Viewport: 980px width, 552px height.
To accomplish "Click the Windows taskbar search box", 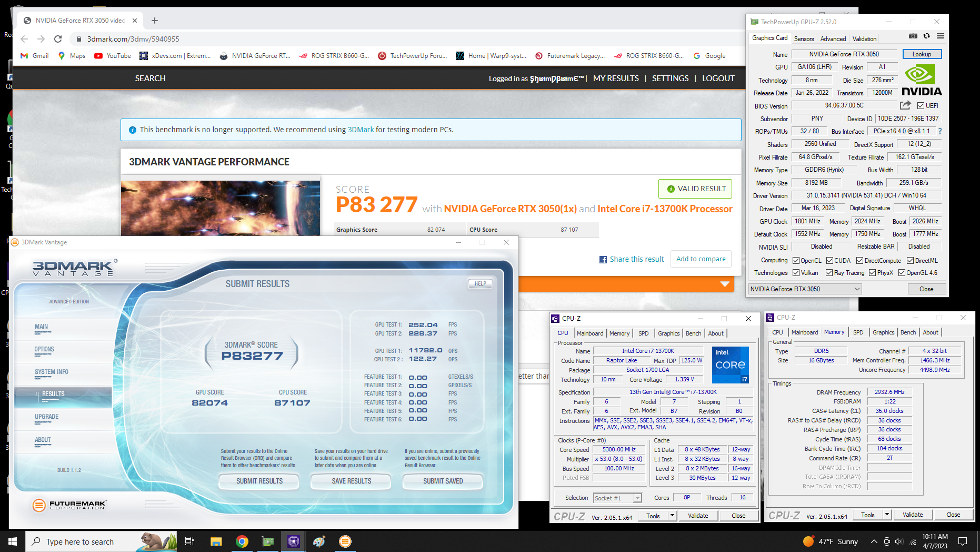I will point(101,541).
